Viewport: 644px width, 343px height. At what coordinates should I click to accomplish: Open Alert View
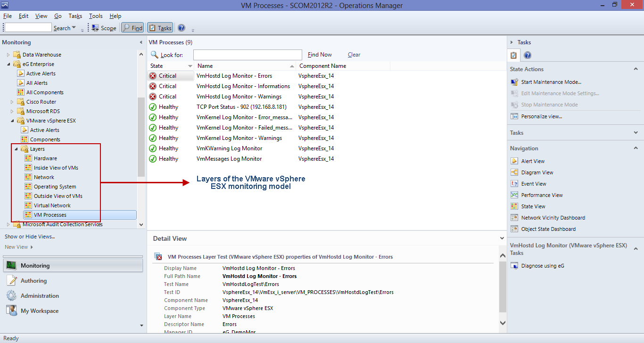(x=533, y=161)
